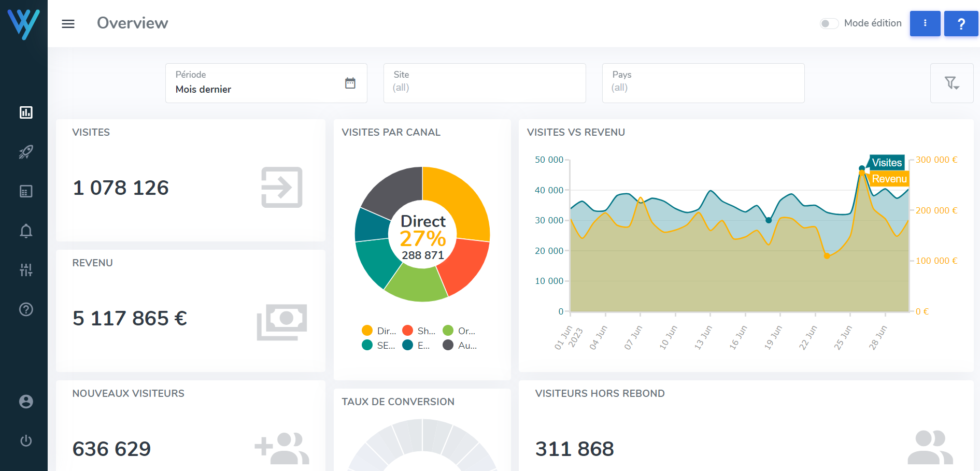Click the Overview page title
Image resolution: width=980 pixels, height=471 pixels.
(133, 23)
